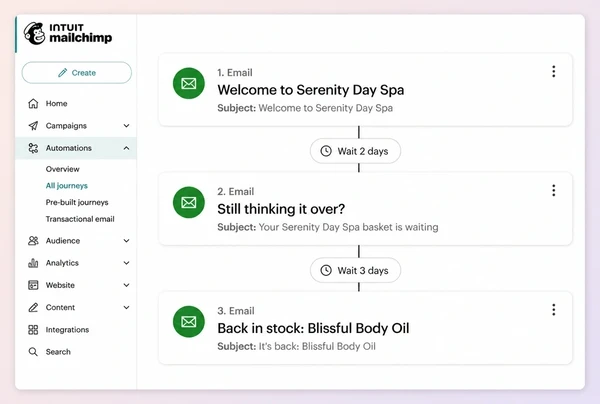The image size is (600, 404).
Task: Open the Home page
Action: tap(56, 103)
